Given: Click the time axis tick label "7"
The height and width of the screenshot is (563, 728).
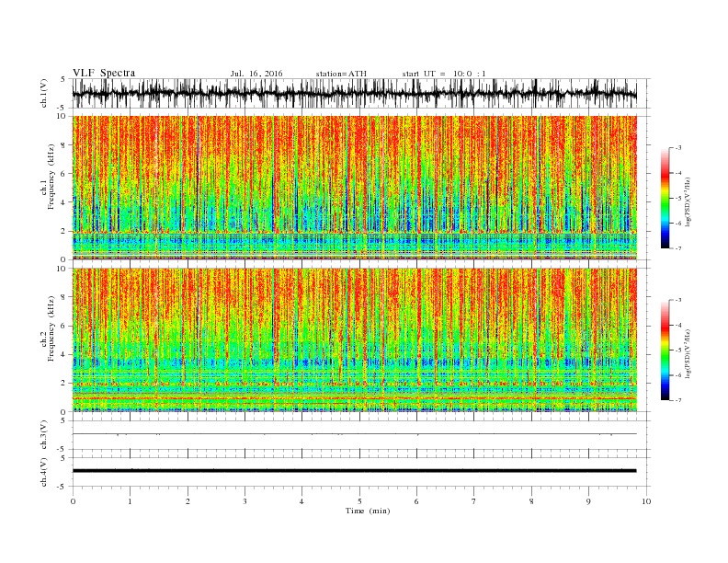Looking at the screenshot, I should (474, 501).
